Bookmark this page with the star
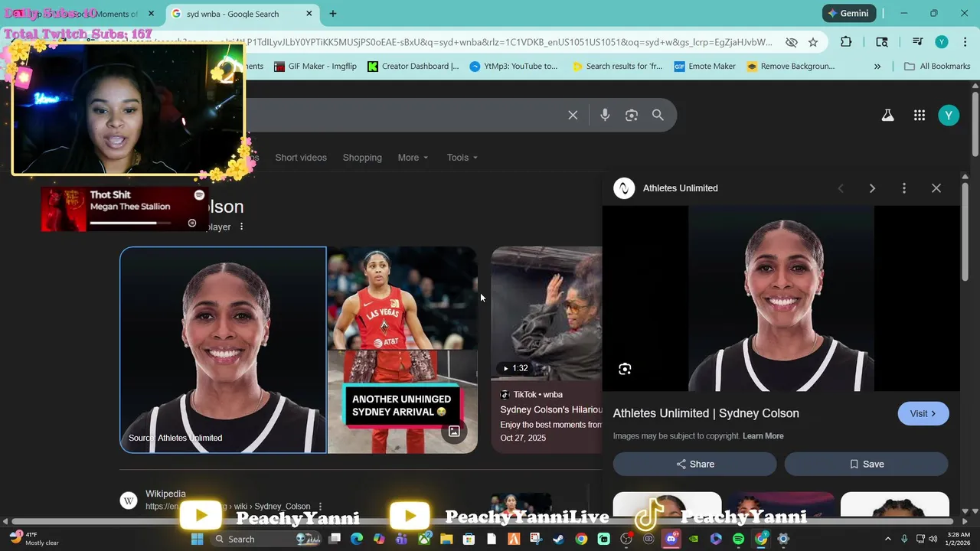980x551 pixels. point(813,42)
